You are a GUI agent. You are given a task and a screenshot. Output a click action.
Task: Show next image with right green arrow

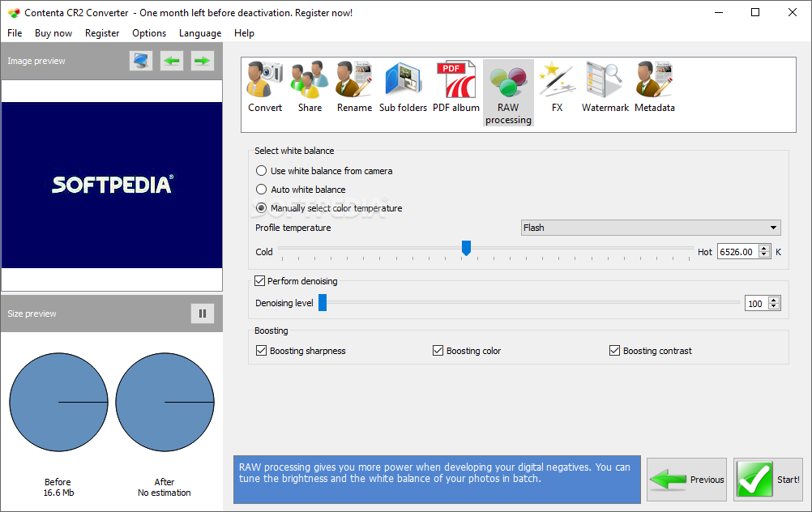pos(202,61)
